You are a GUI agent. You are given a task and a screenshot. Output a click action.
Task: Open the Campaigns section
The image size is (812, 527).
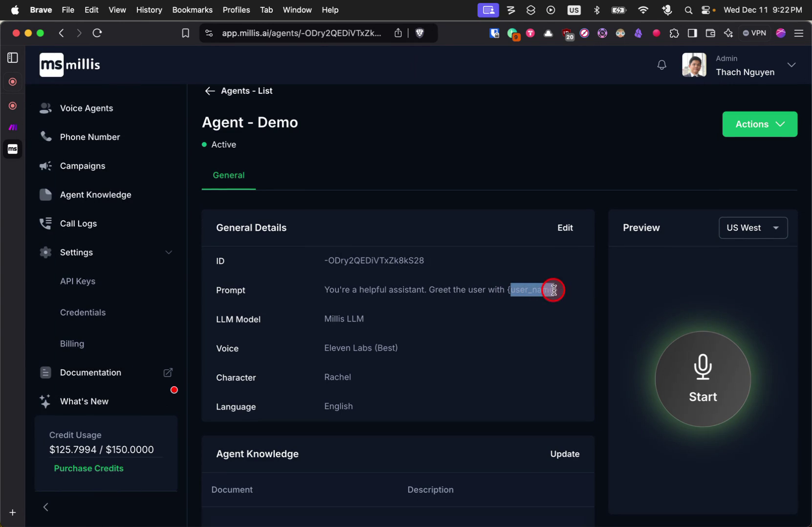(83, 166)
